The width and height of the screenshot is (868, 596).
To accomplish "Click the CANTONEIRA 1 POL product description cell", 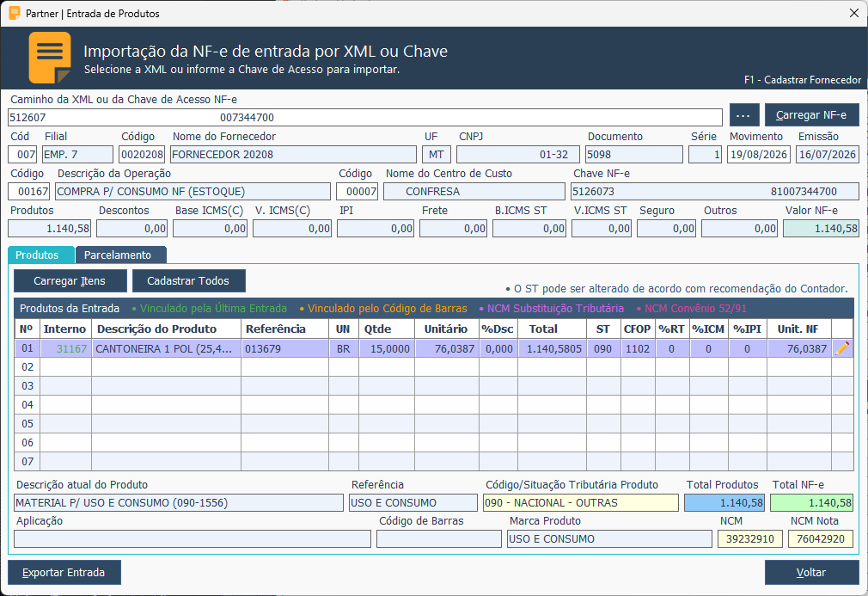I will click(x=166, y=349).
